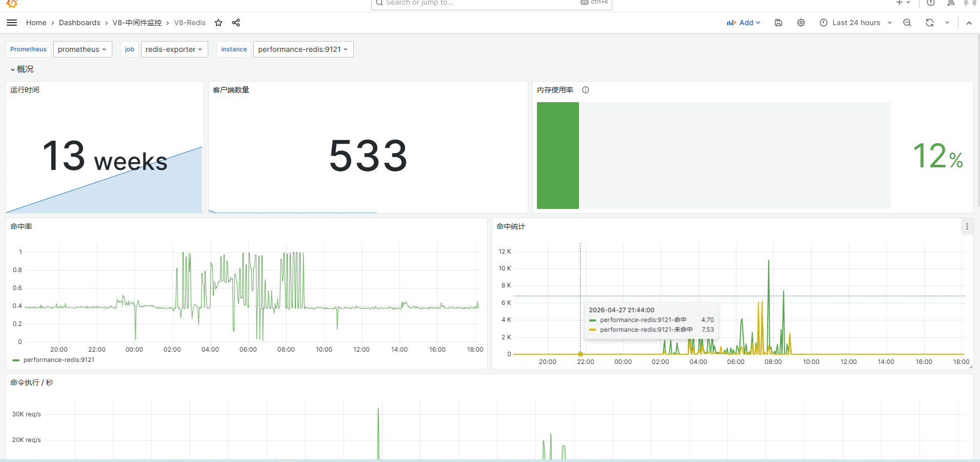The height and width of the screenshot is (462, 980).
Task: Open the 命中统计 panel three-dot menu
Action: click(967, 226)
